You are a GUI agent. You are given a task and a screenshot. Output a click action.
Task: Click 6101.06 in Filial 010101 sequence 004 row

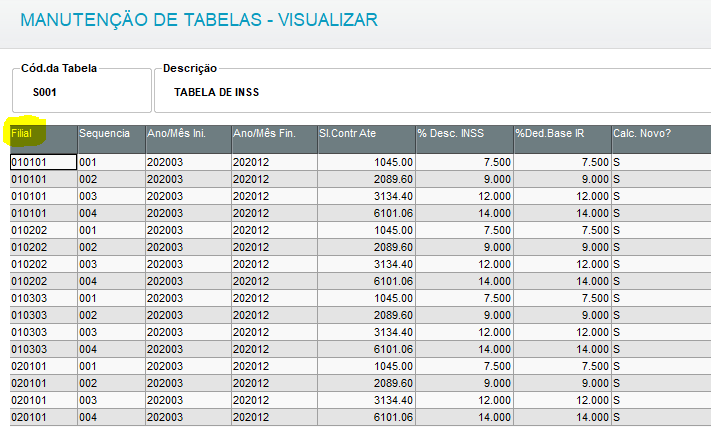coord(366,214)
